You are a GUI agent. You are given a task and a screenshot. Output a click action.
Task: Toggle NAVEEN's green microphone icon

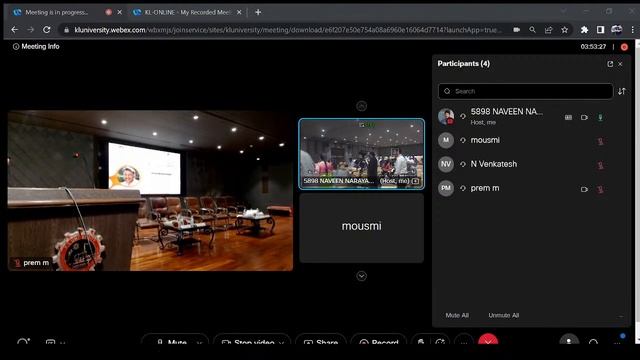click(x=600, y=118)
